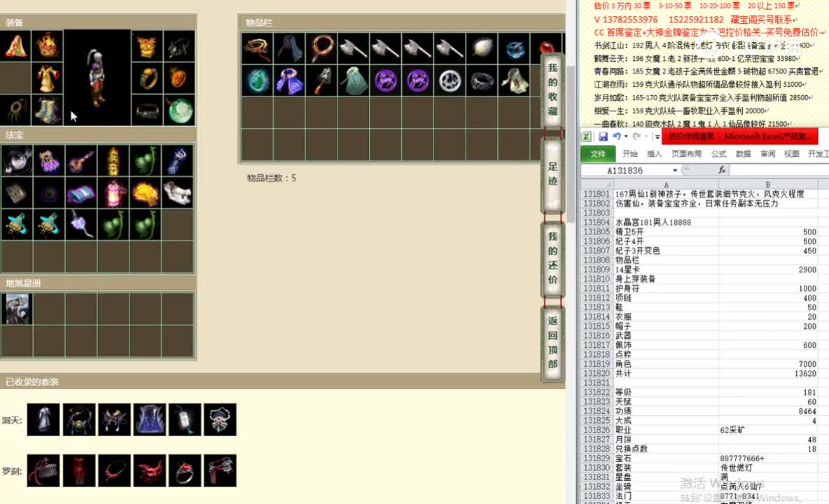829x504 pixels.
Task: Switch to Excel 插入 tab
Action: (654, 154)
